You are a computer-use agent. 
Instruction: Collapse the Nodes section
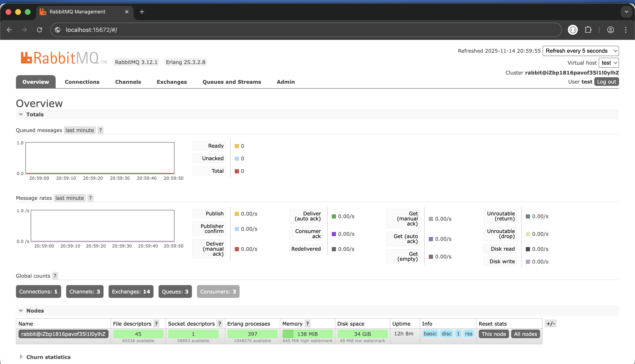[x=35, y=311]
